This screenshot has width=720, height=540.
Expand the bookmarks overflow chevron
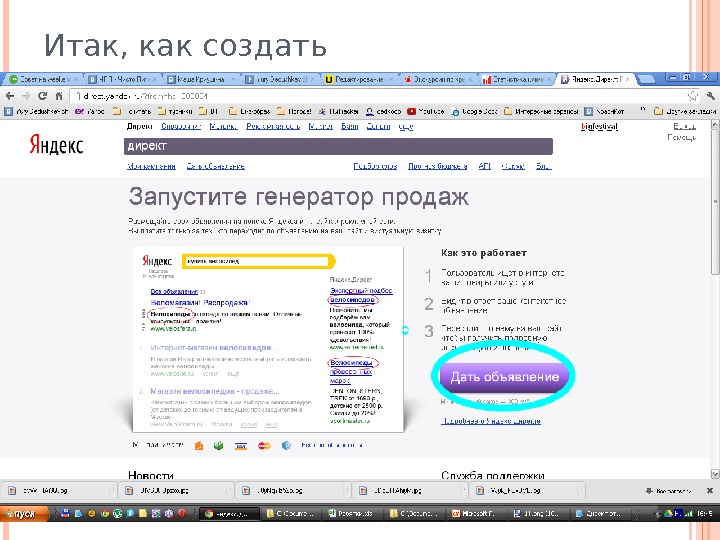coord(642,110)
